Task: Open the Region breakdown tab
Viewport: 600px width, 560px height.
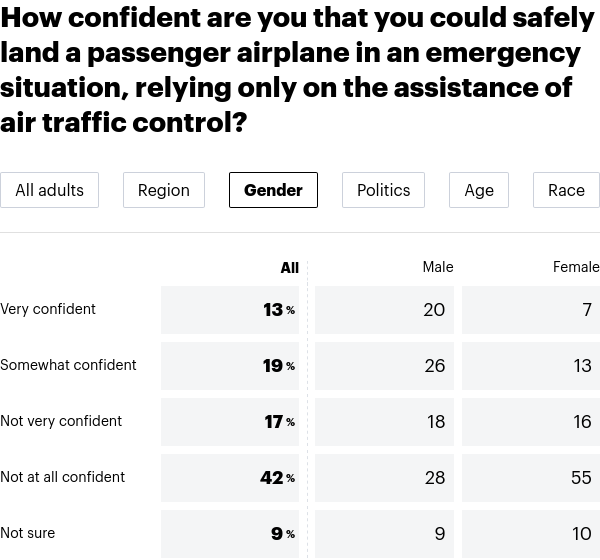Action: coord(164,190)
